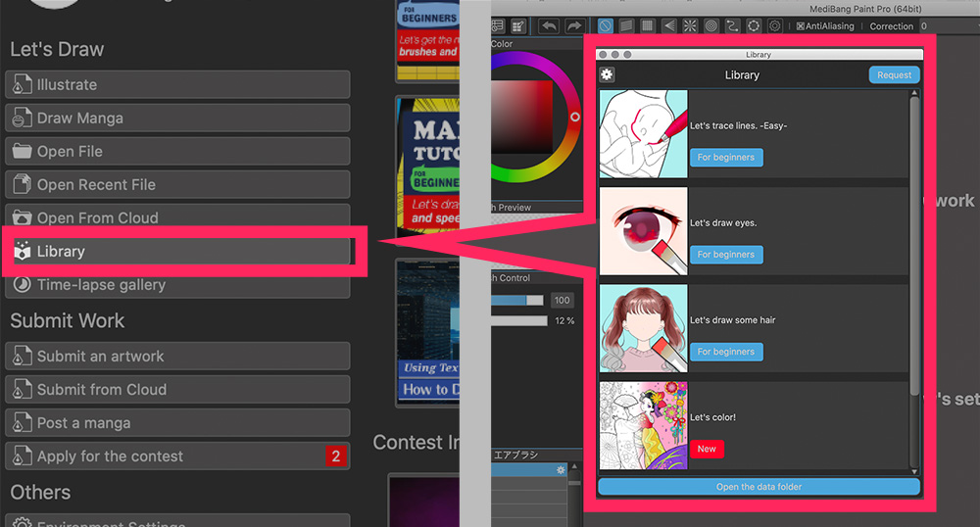This screenshot has width=980, height=527.
Task: Open Time-lapse gallery entry
Action: (177, 286)
